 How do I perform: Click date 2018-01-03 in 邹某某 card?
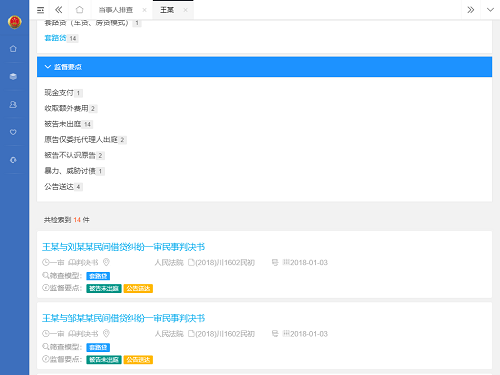pos(309,334)
